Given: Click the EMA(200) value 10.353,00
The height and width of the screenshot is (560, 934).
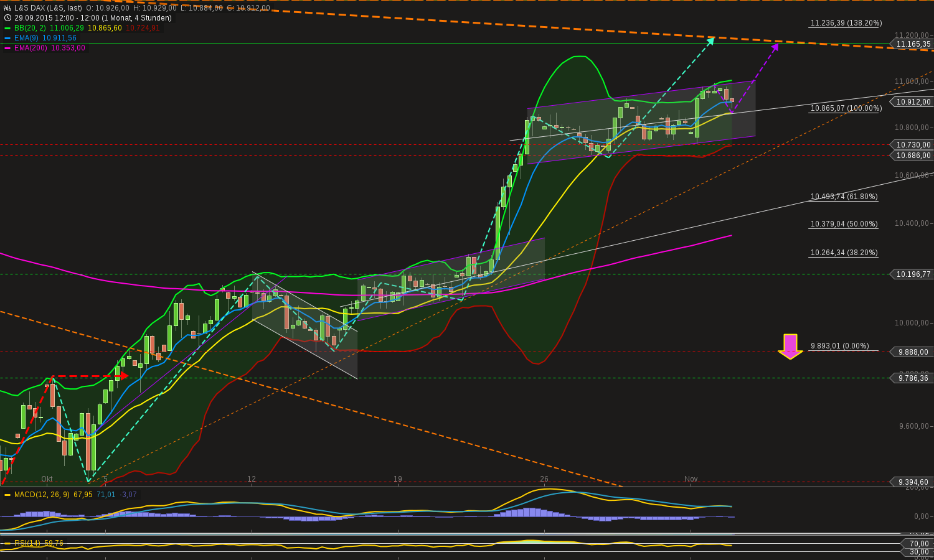Looking at the screenshot, I should tap(68, 48).
